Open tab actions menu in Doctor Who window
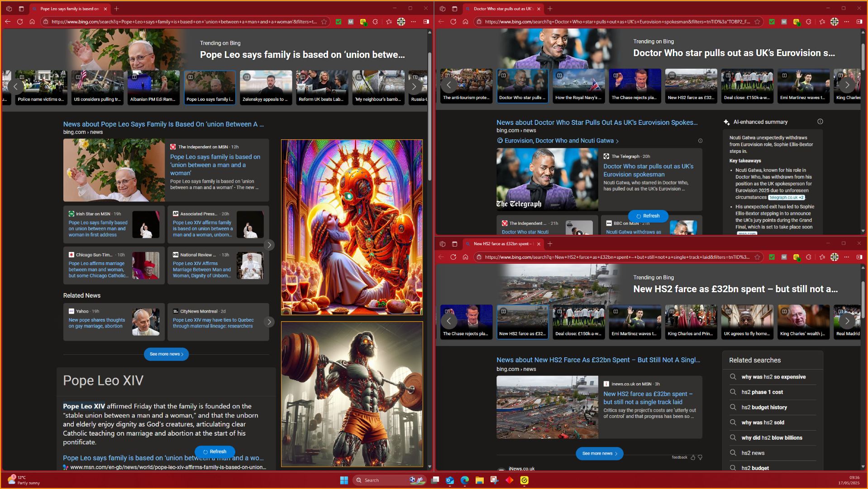This screenshot has width=868, height=489. [x=454, y=9]
